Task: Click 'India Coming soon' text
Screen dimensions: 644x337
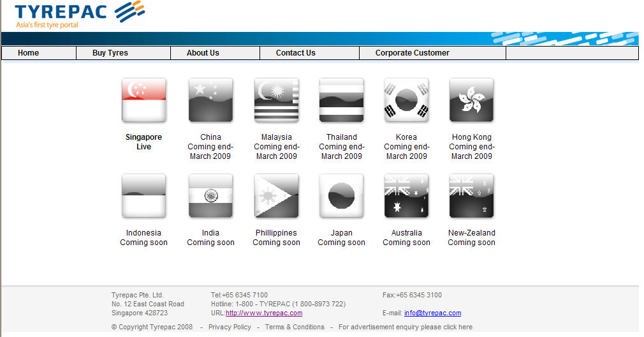Action: (210, 237)
